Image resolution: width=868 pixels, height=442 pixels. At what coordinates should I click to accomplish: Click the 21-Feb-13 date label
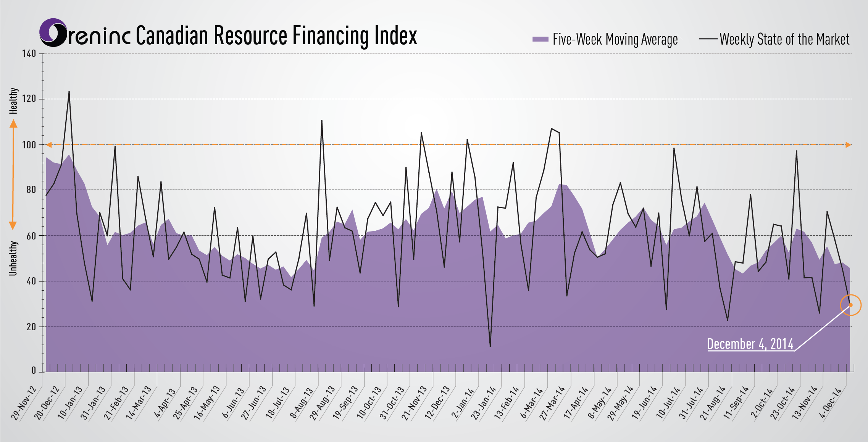(117, 403)
